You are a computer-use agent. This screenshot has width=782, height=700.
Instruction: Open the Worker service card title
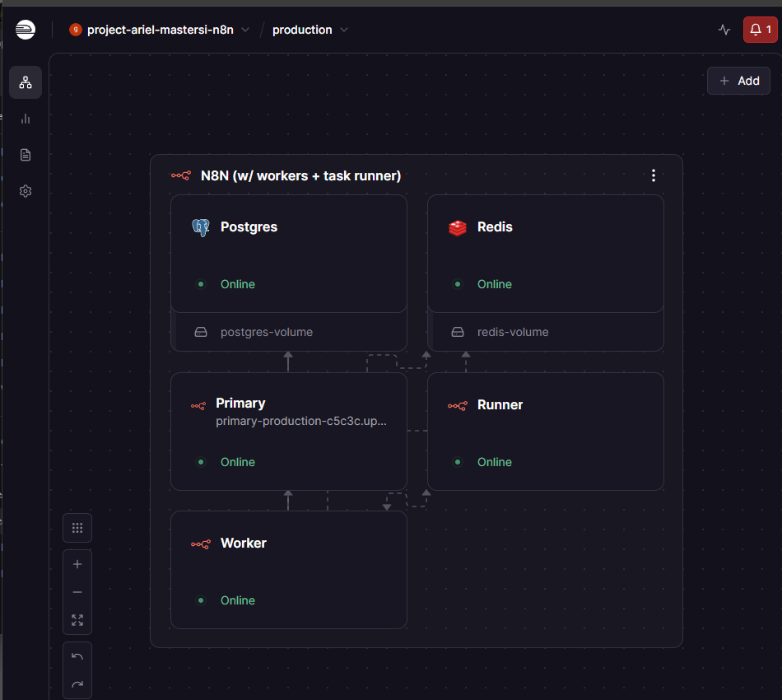244,543
